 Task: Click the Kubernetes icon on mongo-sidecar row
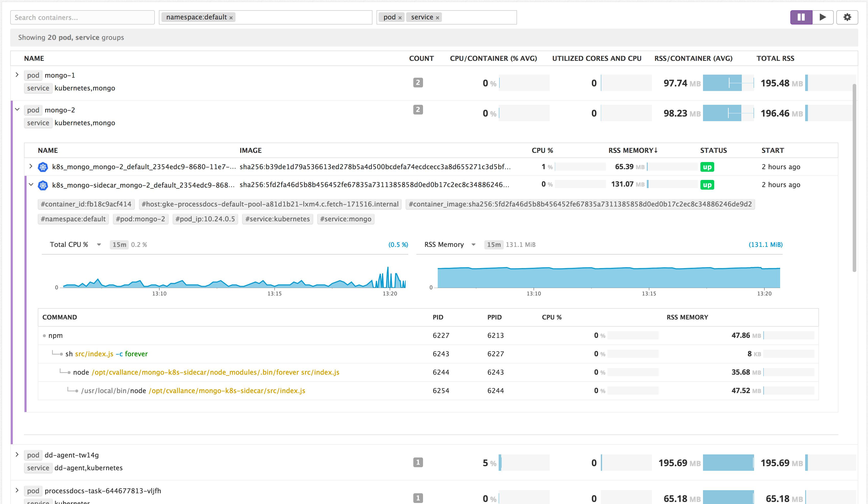point(43,185)
